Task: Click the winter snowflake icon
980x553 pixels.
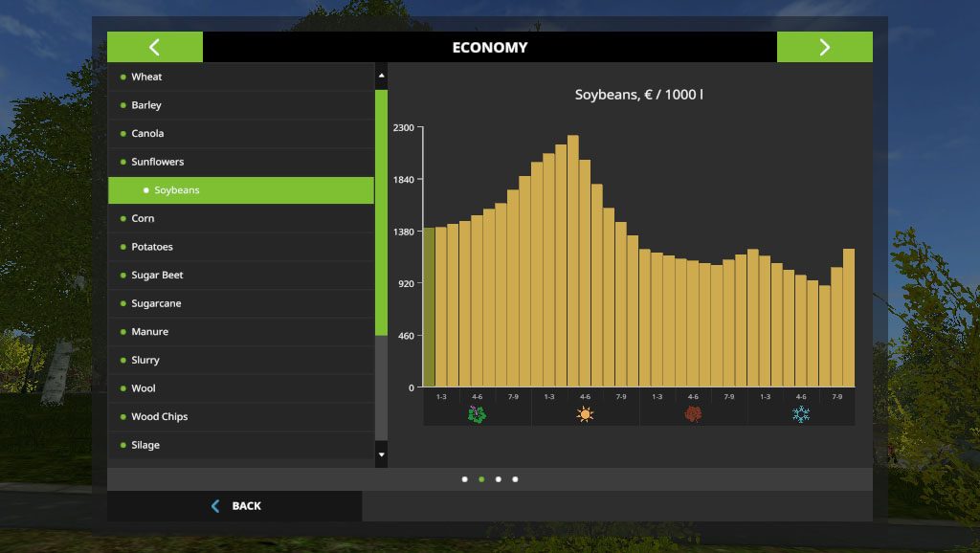Action: [x=801, y=413]
